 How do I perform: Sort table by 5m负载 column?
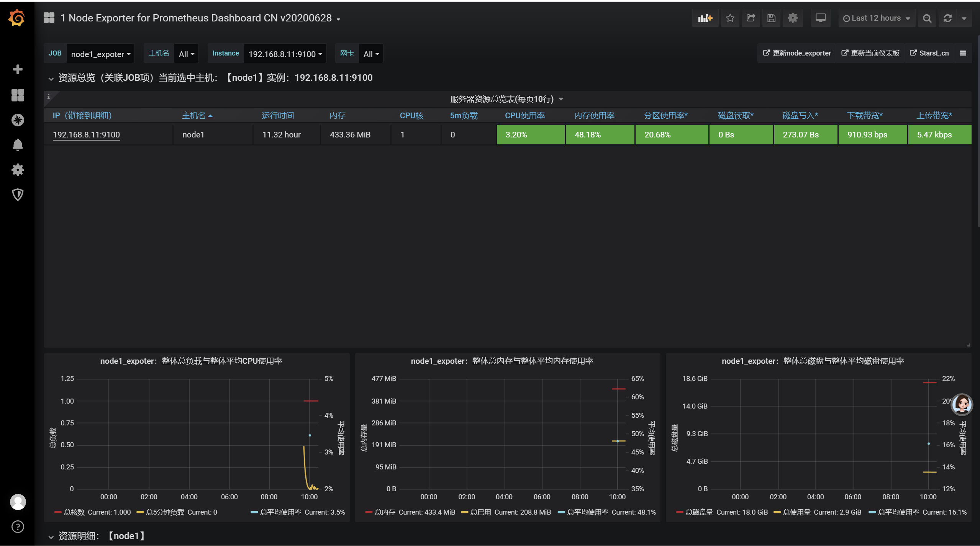[x=464, y=116]
